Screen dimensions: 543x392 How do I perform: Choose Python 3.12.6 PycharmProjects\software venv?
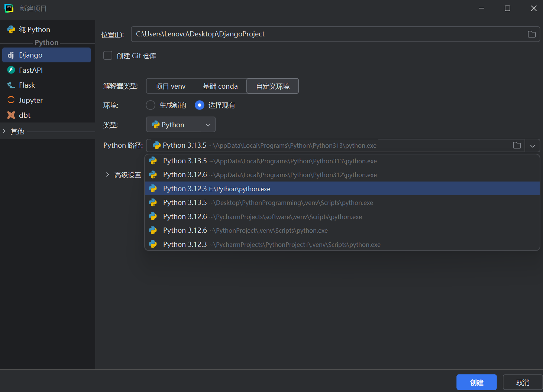point(342,216)
